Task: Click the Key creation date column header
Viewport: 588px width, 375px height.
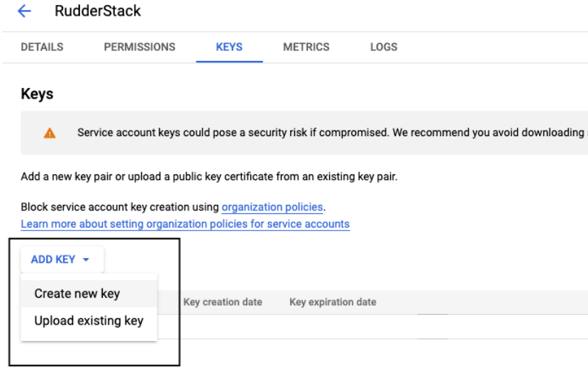Action: click(223, 302)
